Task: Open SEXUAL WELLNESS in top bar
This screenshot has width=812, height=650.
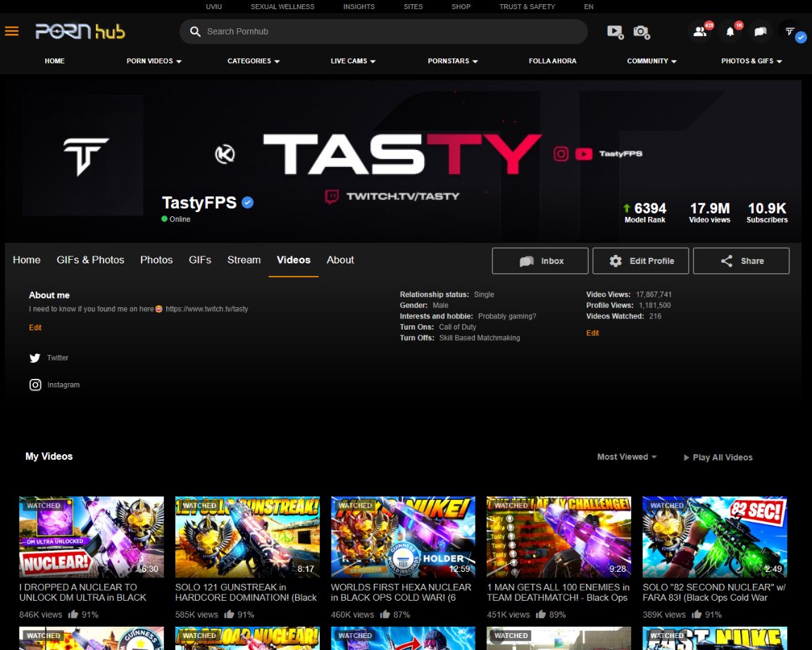Action: pyautogui.click(x=282, y=7)
